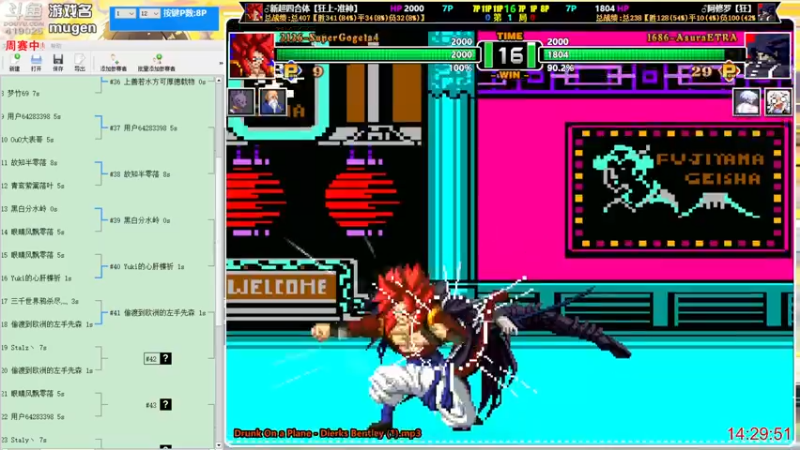Image resolution: width=800 pixels, height=450 pixels.
Task: Click the 导出 (Export) toolbar icon
Action: tap(80, 62)
